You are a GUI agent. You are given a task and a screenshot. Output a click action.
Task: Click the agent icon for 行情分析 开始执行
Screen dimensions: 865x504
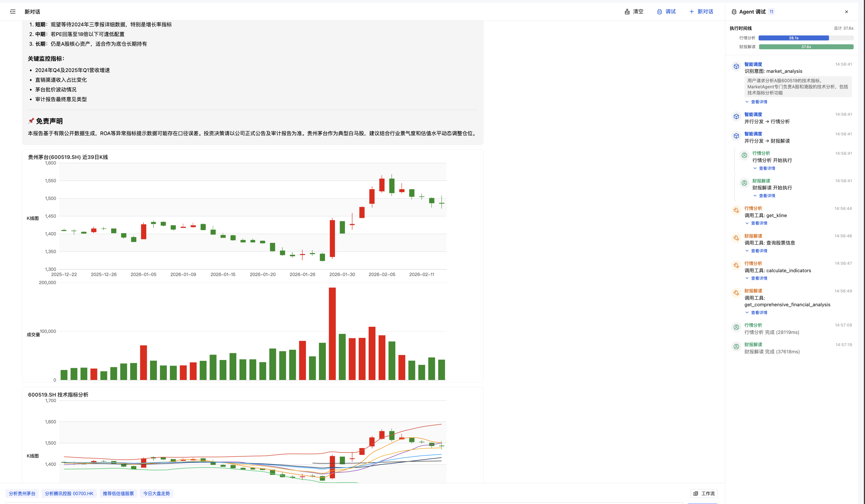[744, 155]
